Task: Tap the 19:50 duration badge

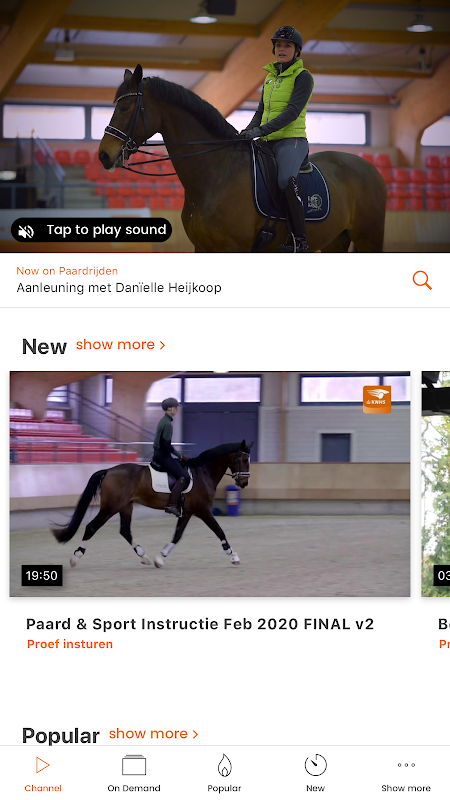Action: pyautogui.click(x=42, y=576)
